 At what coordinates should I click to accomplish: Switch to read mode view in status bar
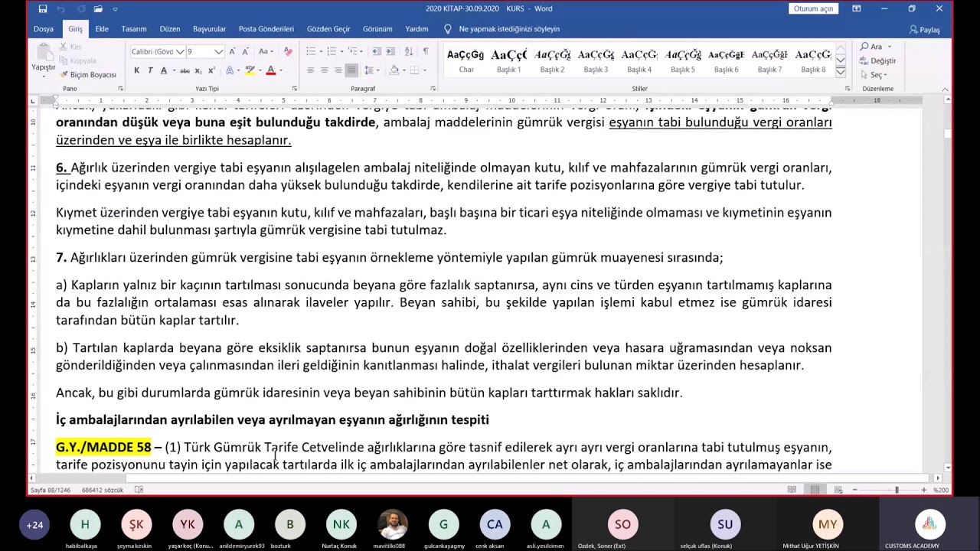point(792,490)
